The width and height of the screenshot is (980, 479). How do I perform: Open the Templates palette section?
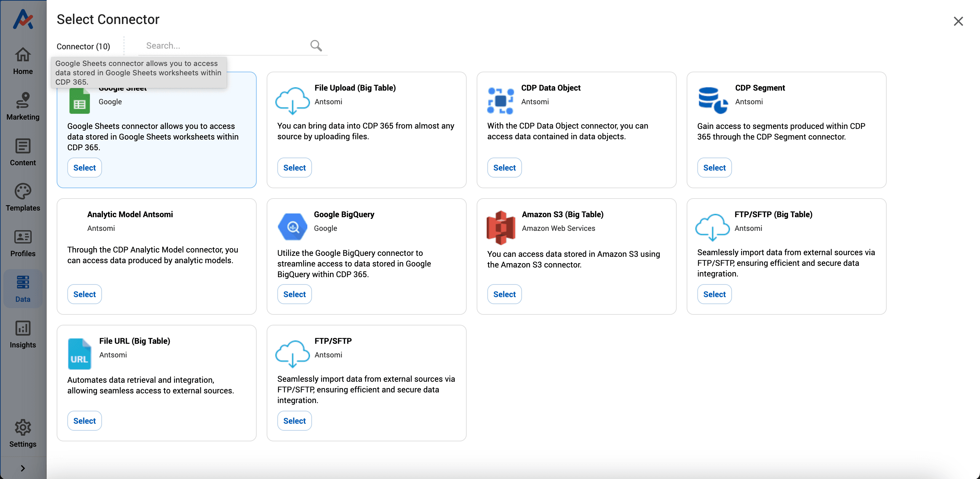(23, 197)
